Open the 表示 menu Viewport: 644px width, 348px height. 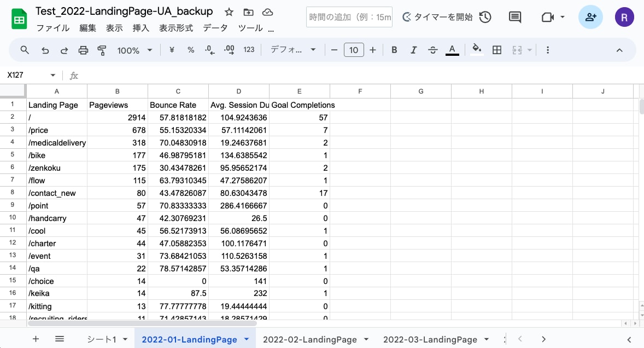114,28
